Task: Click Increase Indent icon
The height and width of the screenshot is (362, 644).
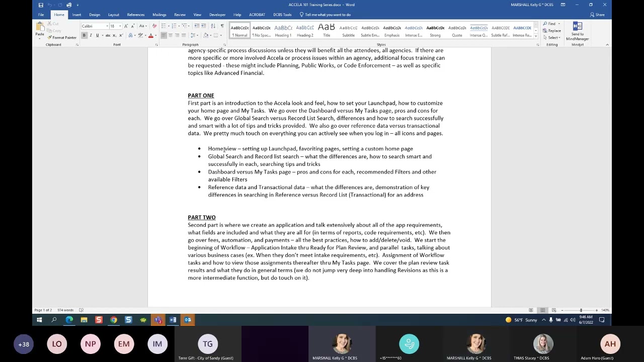Action: (x=204, y=26)
